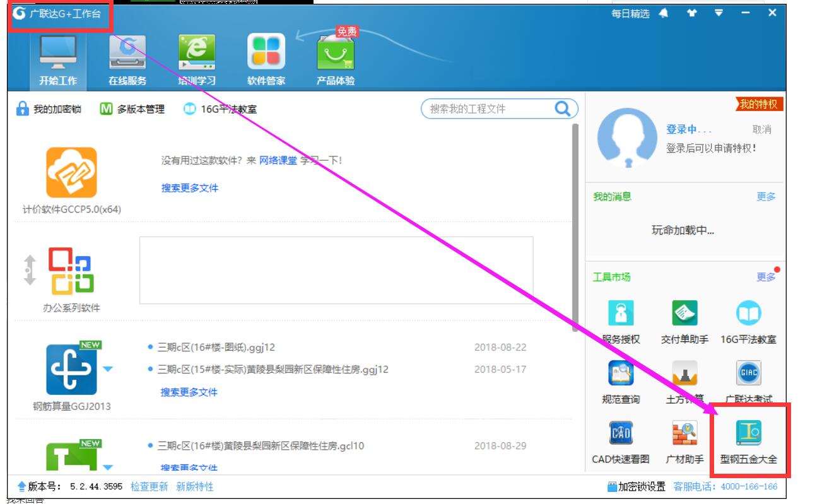839x504 pixels.
Task: Open the 三期c区(16#楼) gcl10 file
Action: coord(261,445)
